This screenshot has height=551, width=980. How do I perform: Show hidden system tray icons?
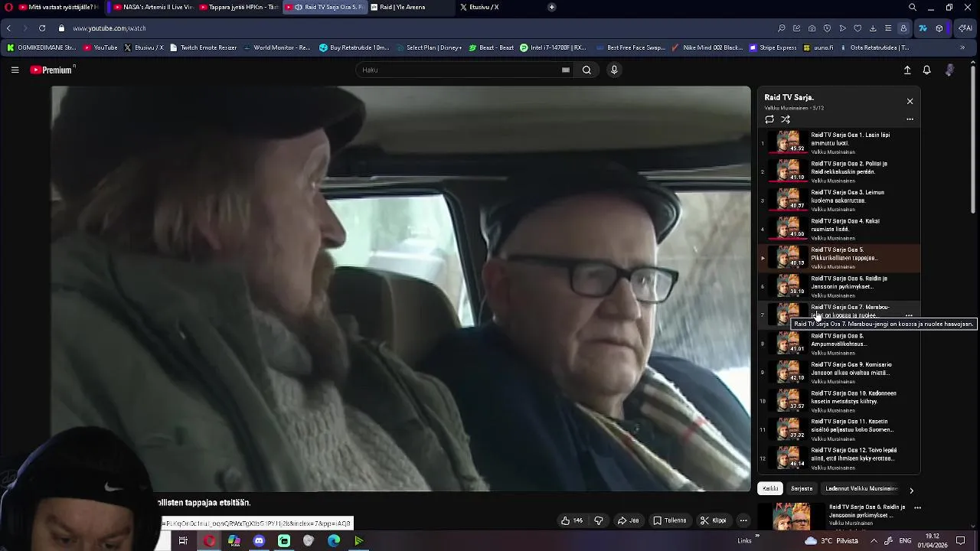(x=874, y=540)
